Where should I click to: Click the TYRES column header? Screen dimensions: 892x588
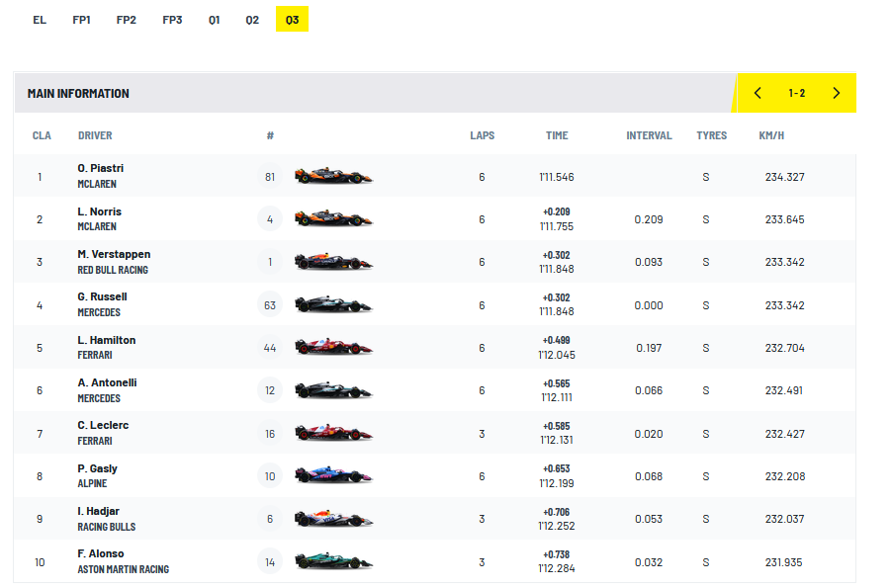pos(711,136)
